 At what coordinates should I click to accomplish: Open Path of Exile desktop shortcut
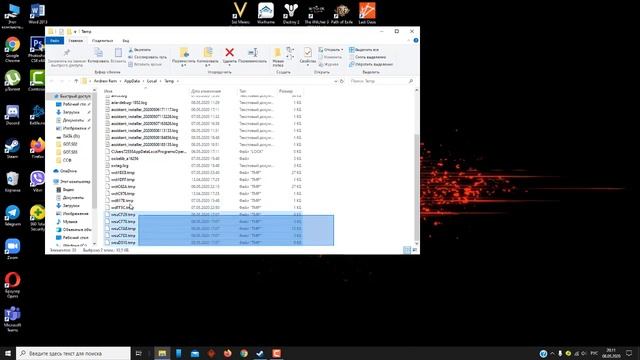click(342, 13)
